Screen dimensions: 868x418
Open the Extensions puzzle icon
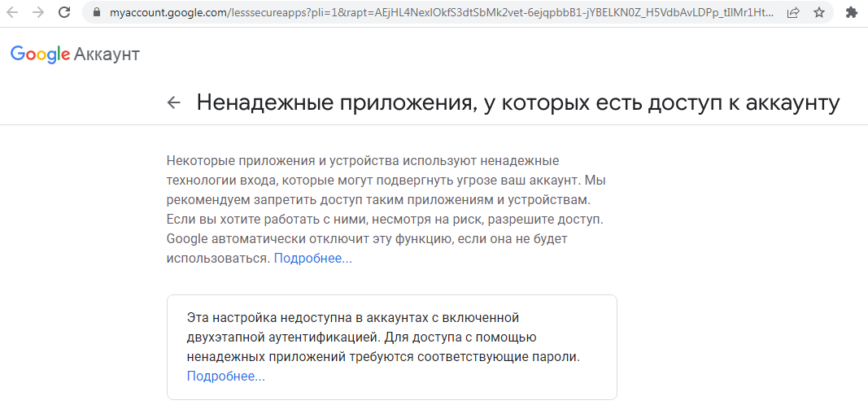tap(852, 12)
